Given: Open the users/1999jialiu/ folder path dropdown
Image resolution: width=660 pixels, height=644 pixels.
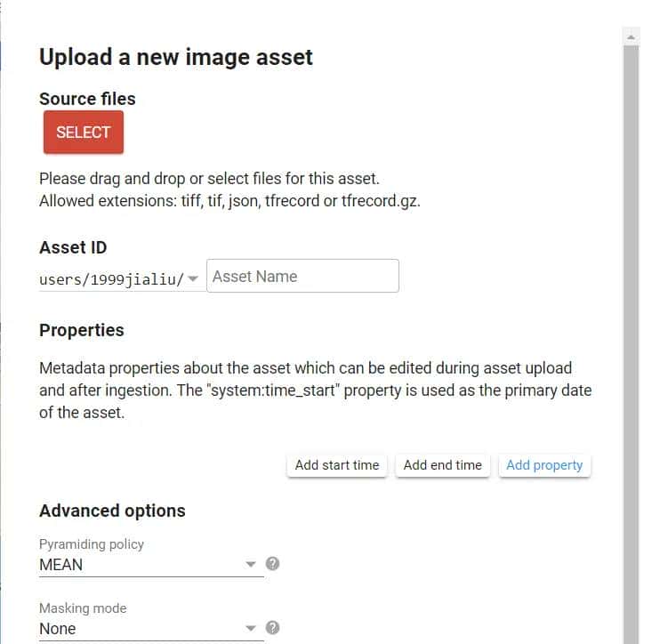Looking at the screenshot, I should [x=112, y=279].
